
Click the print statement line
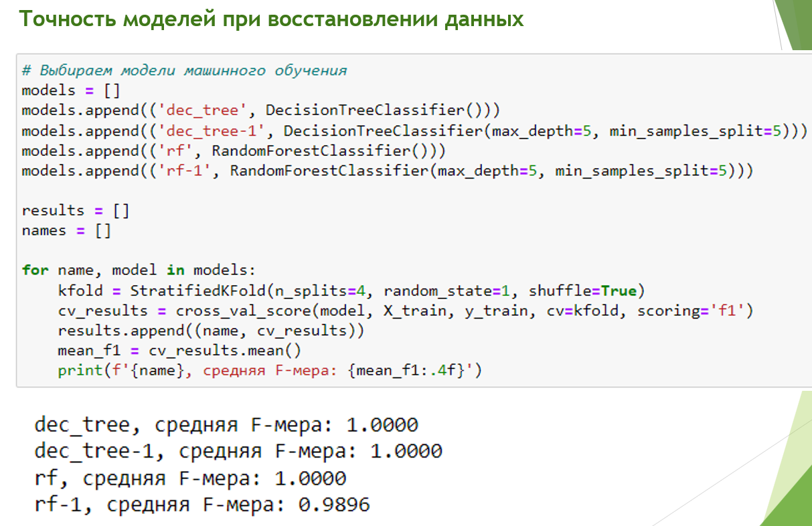pyautogui.click(x=269, y=370)
